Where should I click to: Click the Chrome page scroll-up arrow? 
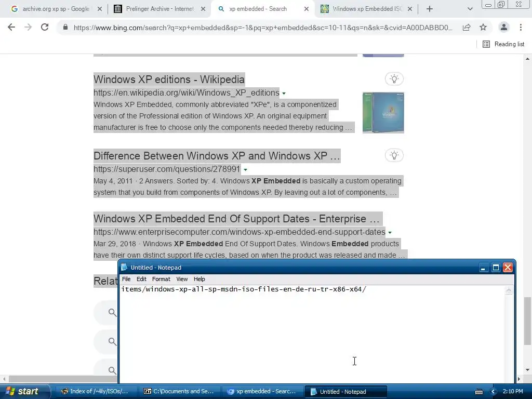[527, 59]
